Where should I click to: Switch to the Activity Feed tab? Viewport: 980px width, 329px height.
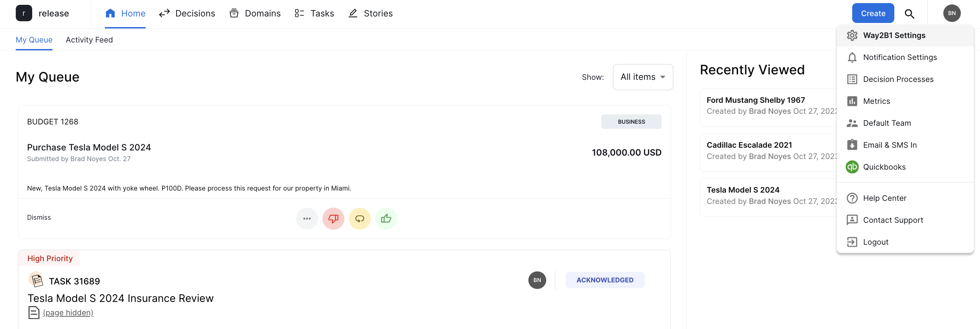click(x=89, y=40)
